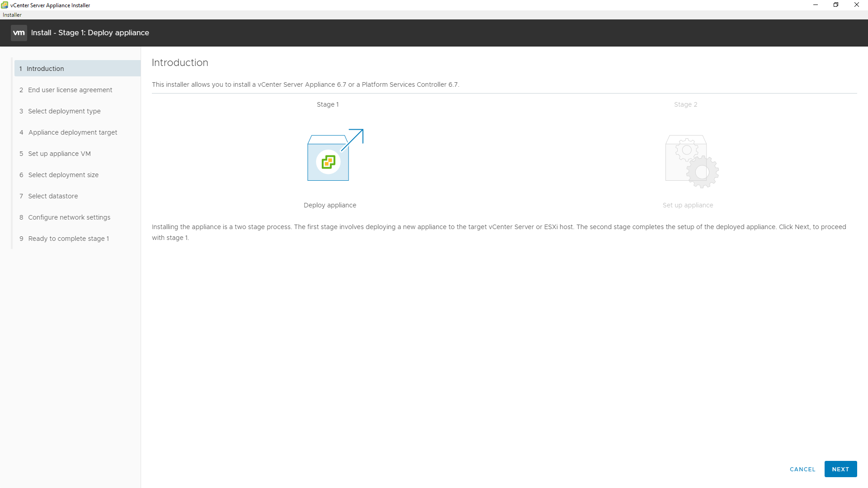
Task: Click the Deploy appliance box icon
Action: tap(329, 157)
